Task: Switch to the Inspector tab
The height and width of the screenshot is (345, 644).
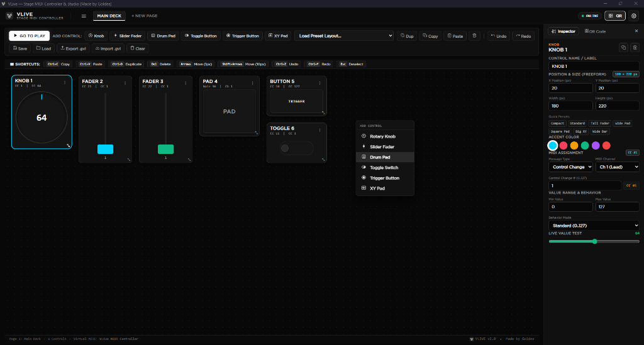Action: pos(563,31)
